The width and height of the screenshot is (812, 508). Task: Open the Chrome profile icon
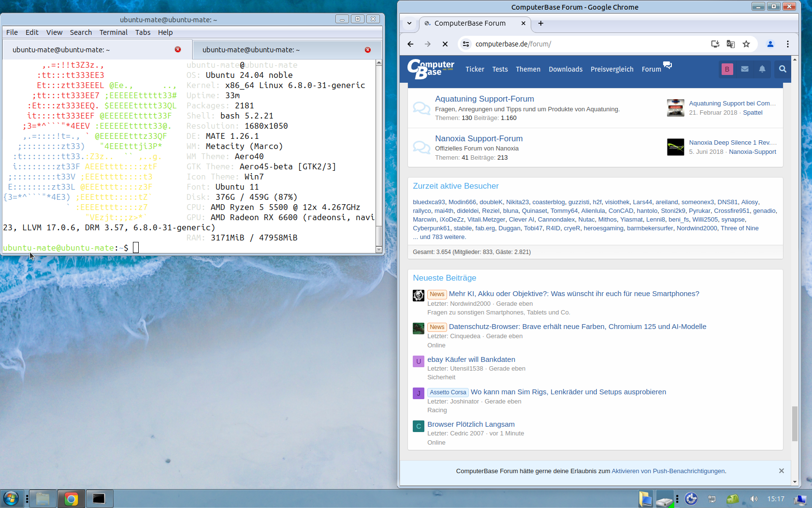click(x=770, y=44)
